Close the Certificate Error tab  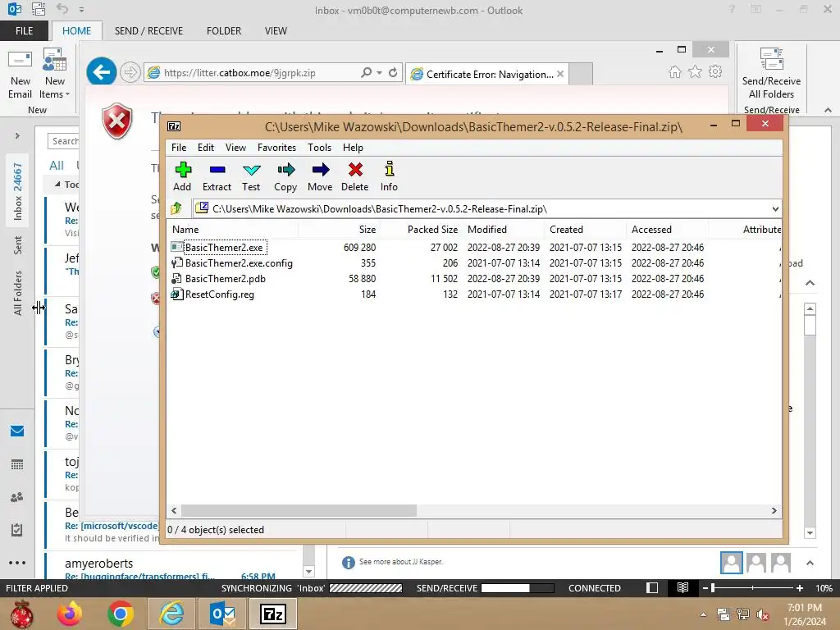click(x=559, y=74)
